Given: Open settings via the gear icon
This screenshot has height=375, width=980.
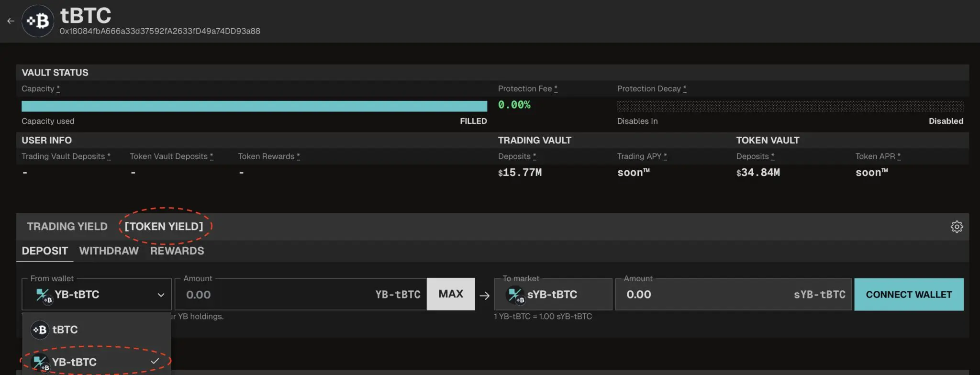Looking at the screenshot, I should [x=957, y=227].
